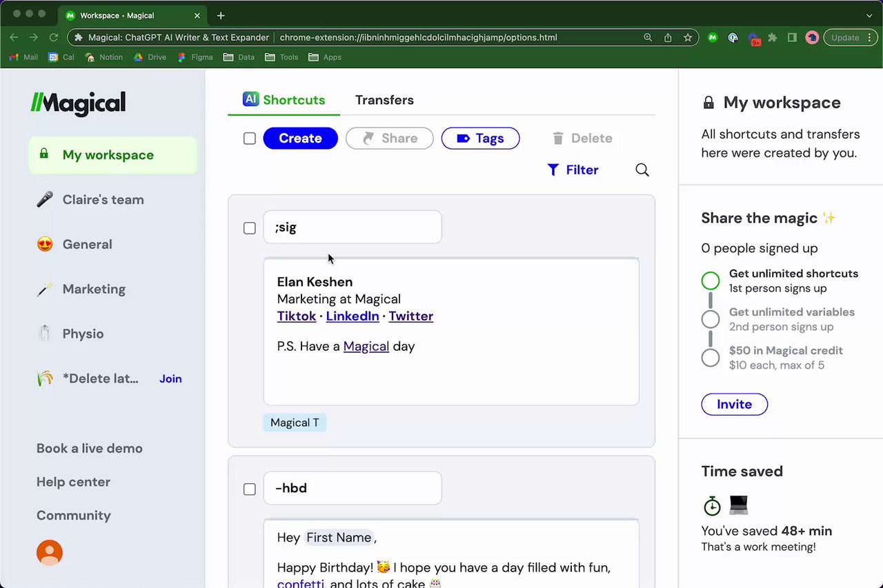Open the Notion bookmark
Image resolution: width=883 pixels, height=588 pixels.
[x=104, y=57]
